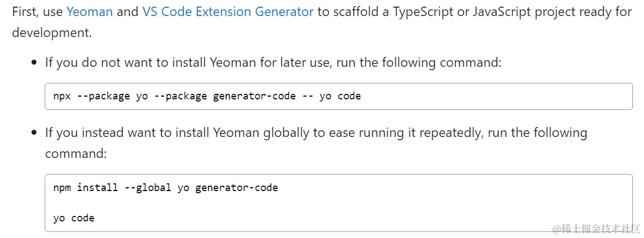Open the VS Code Extension Generator link
This screenshot has height=238, width=644.
coord(228,12)
